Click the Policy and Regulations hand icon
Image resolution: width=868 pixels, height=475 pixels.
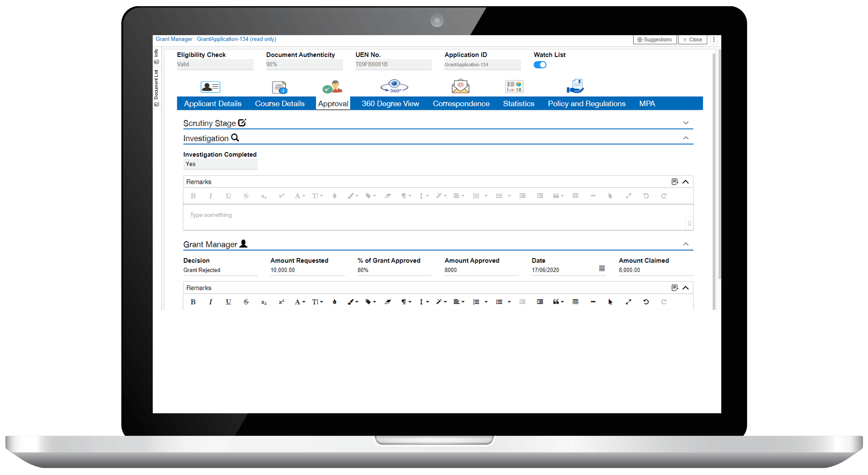pos(575,86)
